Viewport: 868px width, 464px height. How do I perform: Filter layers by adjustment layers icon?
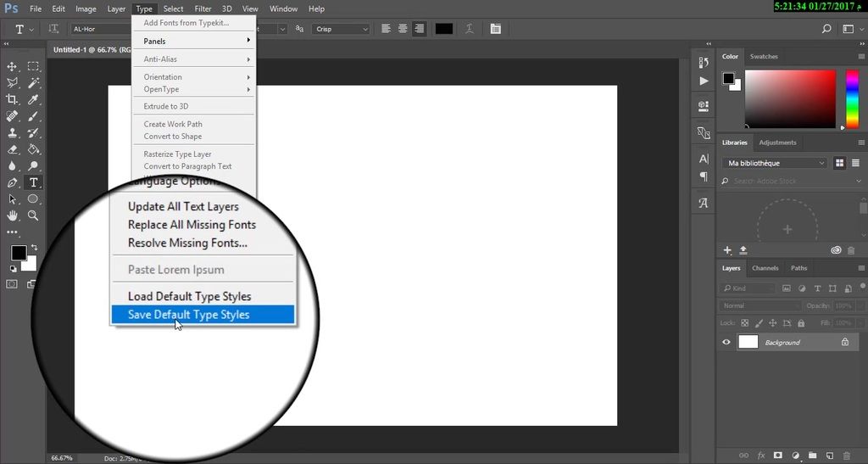[802, 288]
